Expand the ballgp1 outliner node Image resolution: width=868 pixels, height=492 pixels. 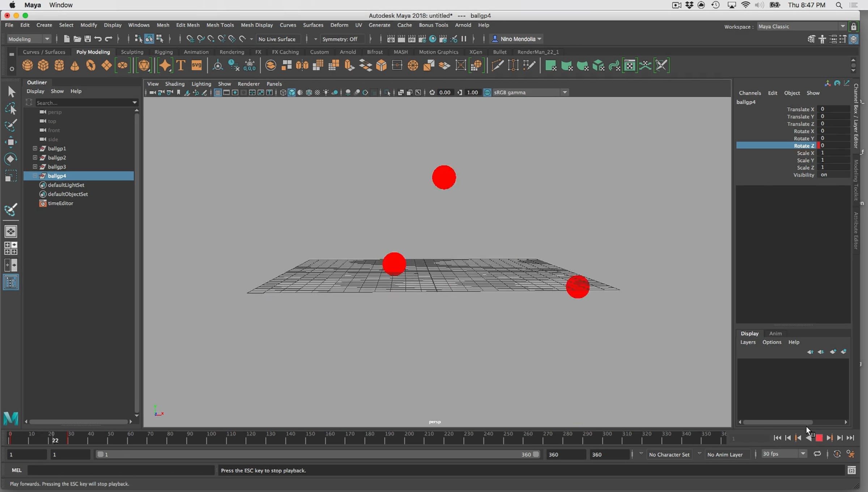[x=35, y=148]
